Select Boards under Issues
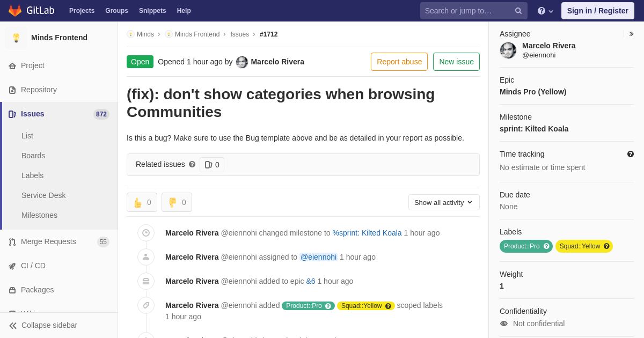The width and height of the screenshot is (644, 338). [33, 156]
